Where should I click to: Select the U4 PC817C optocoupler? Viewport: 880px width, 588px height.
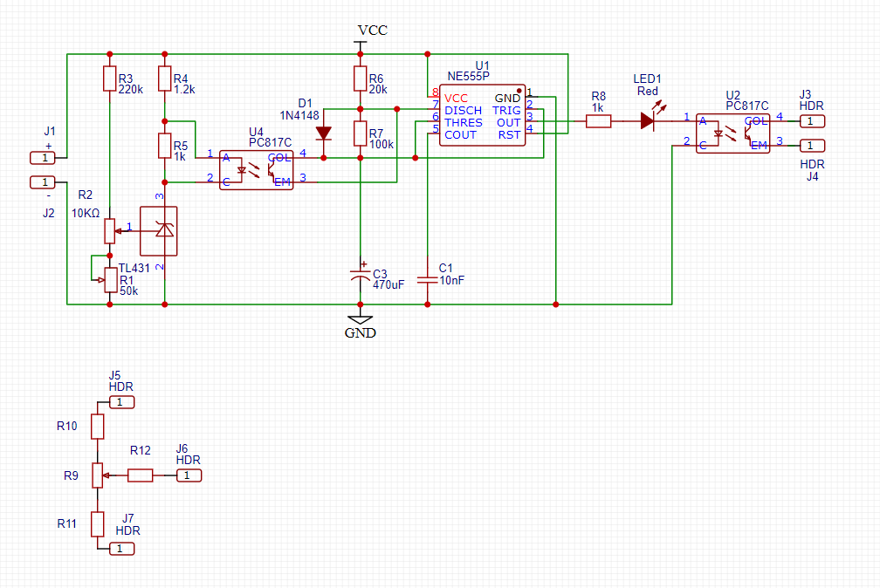coord(256,168)
